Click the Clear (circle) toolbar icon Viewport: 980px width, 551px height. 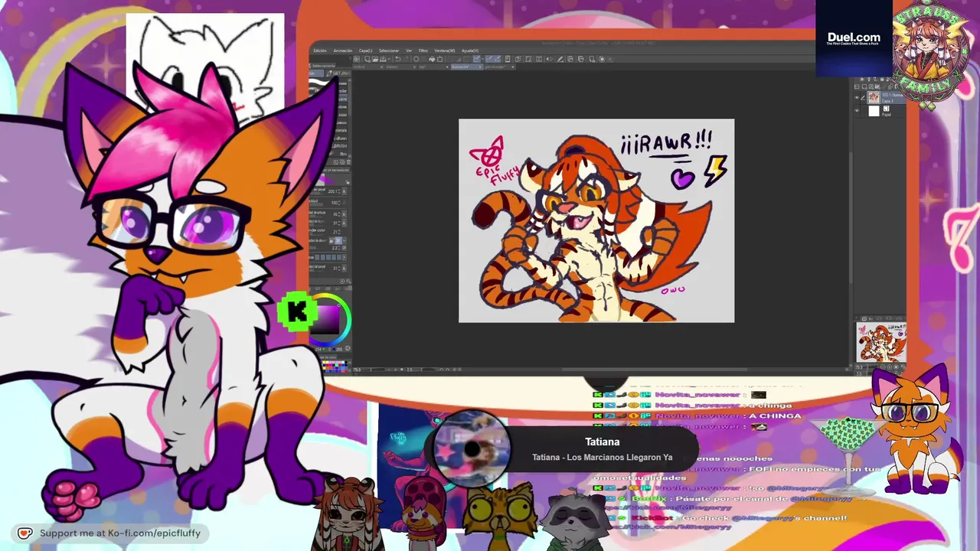(416, 59)
